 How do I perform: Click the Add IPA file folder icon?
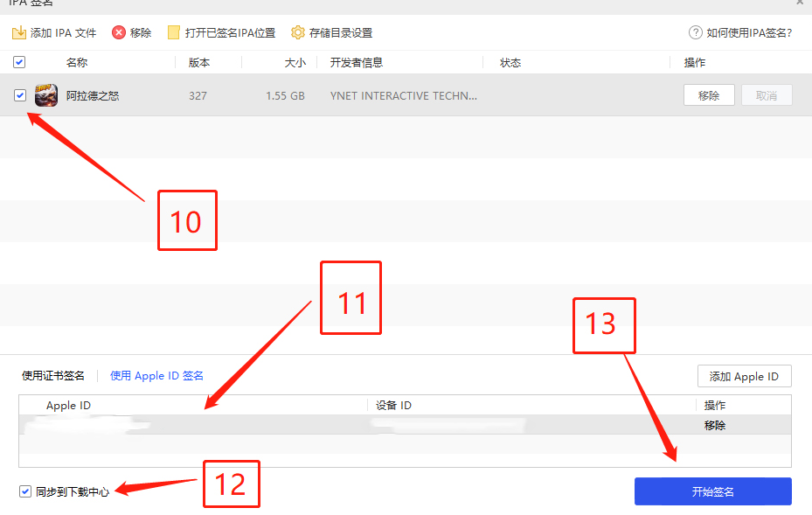click(x=18, y=33)
